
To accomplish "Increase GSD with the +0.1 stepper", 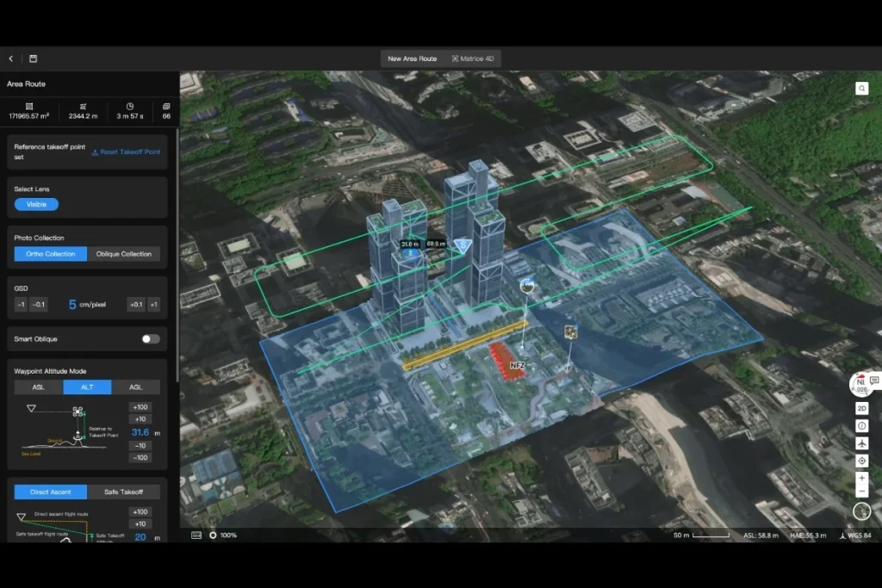I will click(x=134, y=306).
